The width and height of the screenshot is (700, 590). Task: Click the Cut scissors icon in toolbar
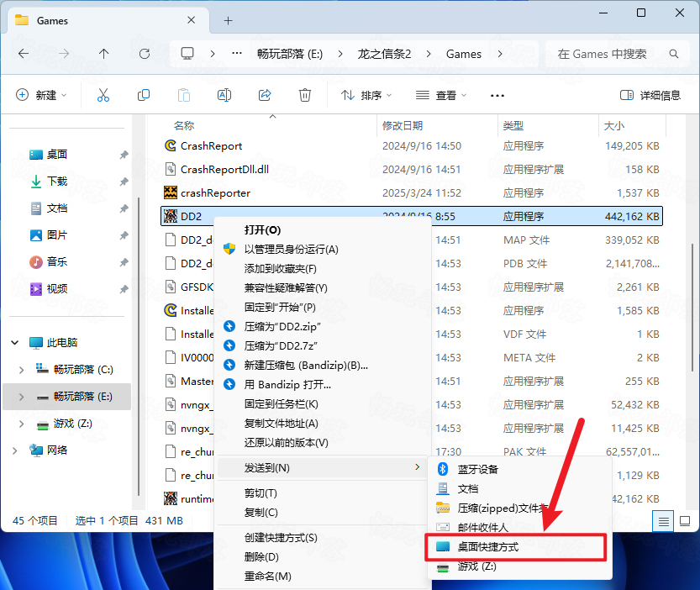point(103,95)
